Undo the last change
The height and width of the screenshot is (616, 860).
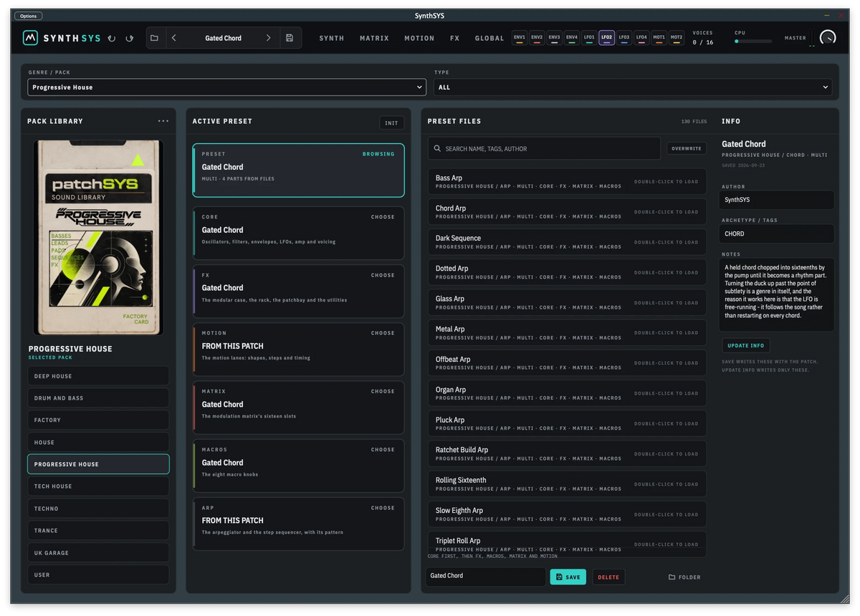click(x=112, y=38)
